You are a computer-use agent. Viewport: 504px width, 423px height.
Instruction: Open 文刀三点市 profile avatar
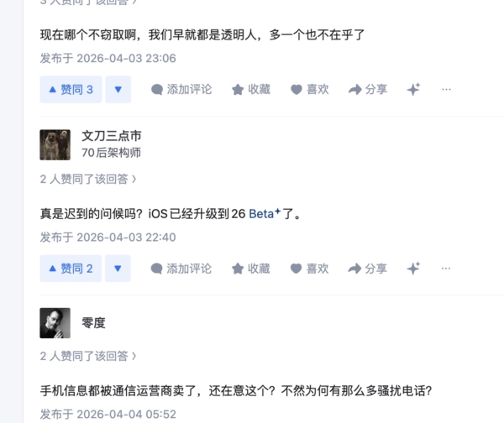pyautogui.click(x=55, y=145)
